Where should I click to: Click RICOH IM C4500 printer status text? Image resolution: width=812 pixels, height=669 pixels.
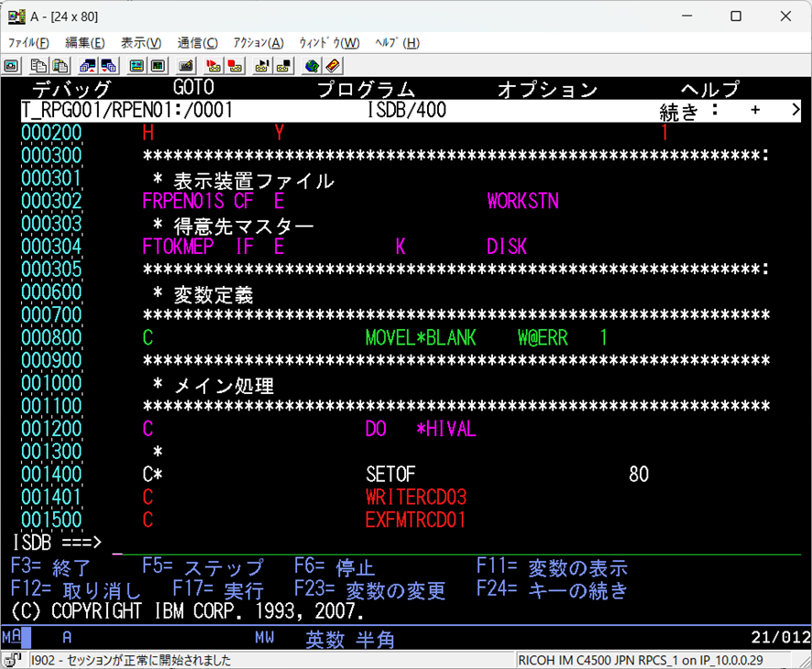pos(640,660)
